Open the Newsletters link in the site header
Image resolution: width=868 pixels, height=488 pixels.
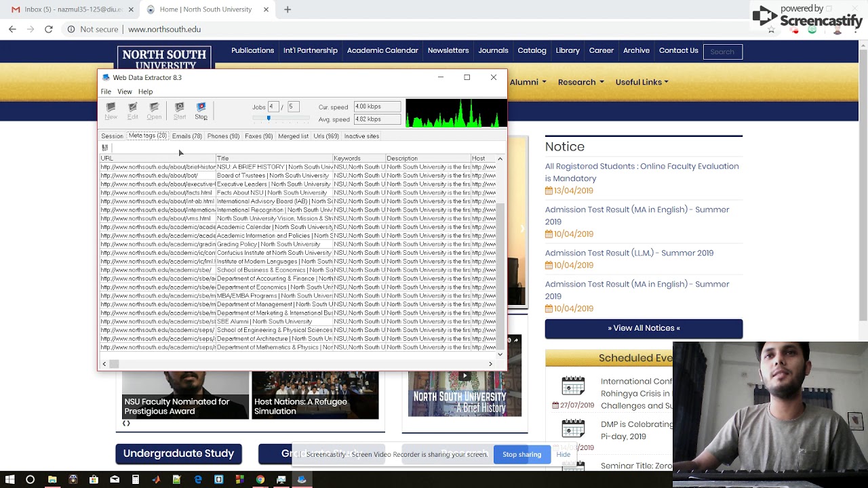point(448,50)
